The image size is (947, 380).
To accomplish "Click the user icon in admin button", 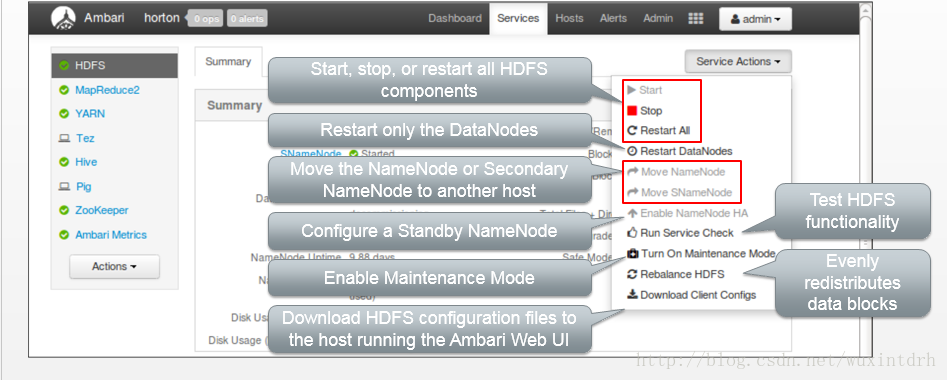I will (x=735, y=19).
